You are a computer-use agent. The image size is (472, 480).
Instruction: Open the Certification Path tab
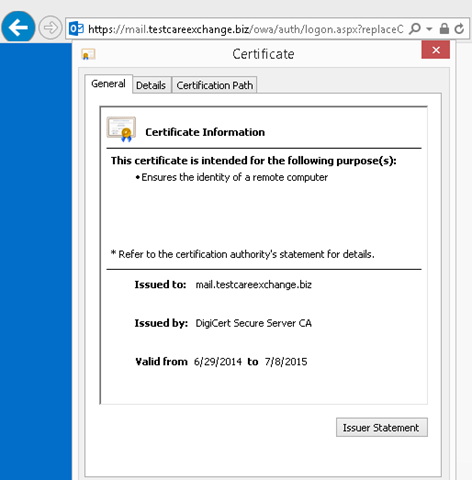click(215, 85)
